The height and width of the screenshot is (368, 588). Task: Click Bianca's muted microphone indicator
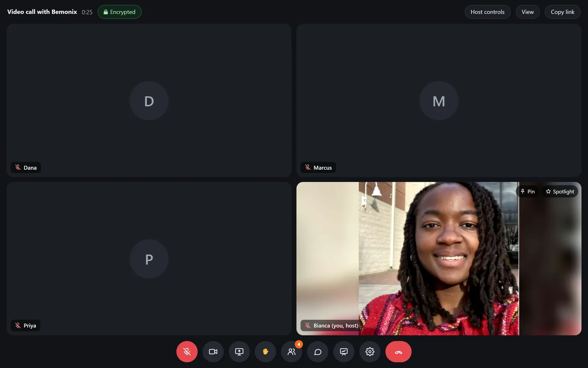pyautogui.click(x=308, y=325)
